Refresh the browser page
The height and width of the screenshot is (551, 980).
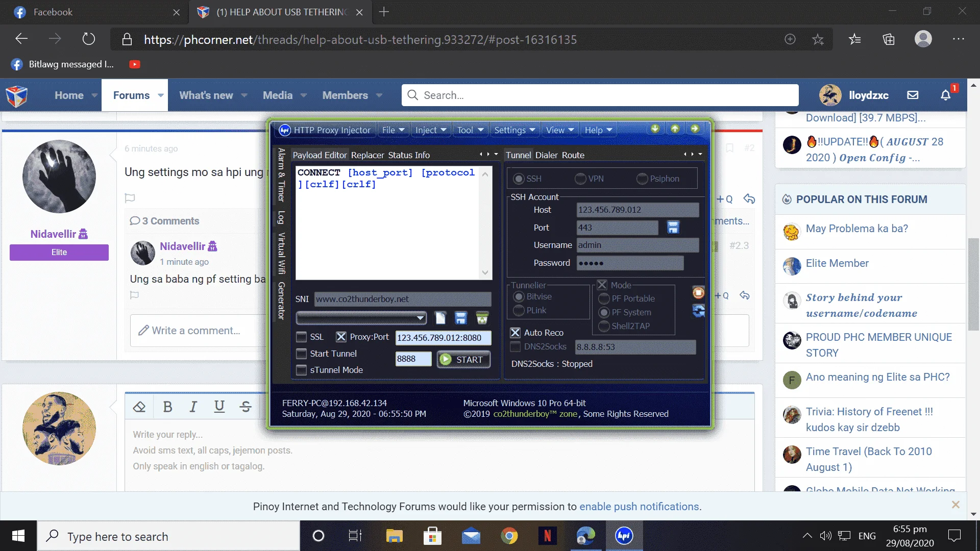pyautogui.click(x=89, y=39)
